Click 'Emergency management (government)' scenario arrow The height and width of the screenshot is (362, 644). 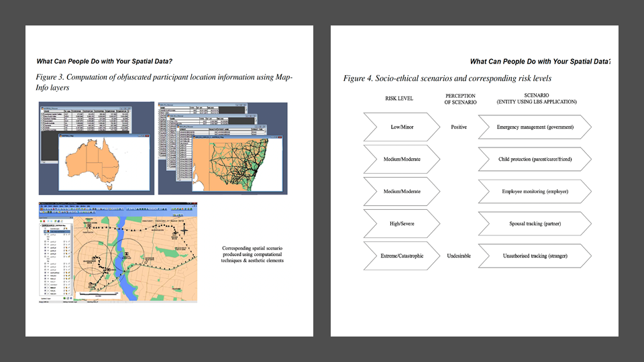tap(535, 127)
